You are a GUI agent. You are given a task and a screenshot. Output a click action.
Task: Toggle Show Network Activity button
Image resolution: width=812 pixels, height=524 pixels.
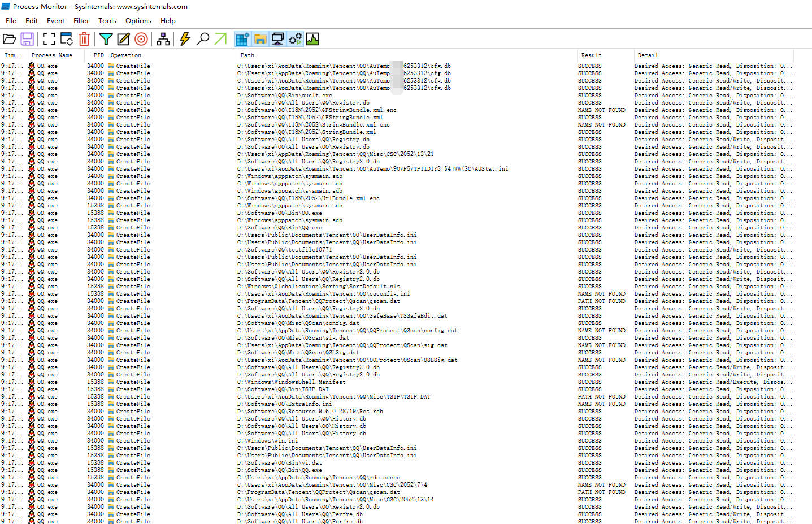(x=277, y=39)
